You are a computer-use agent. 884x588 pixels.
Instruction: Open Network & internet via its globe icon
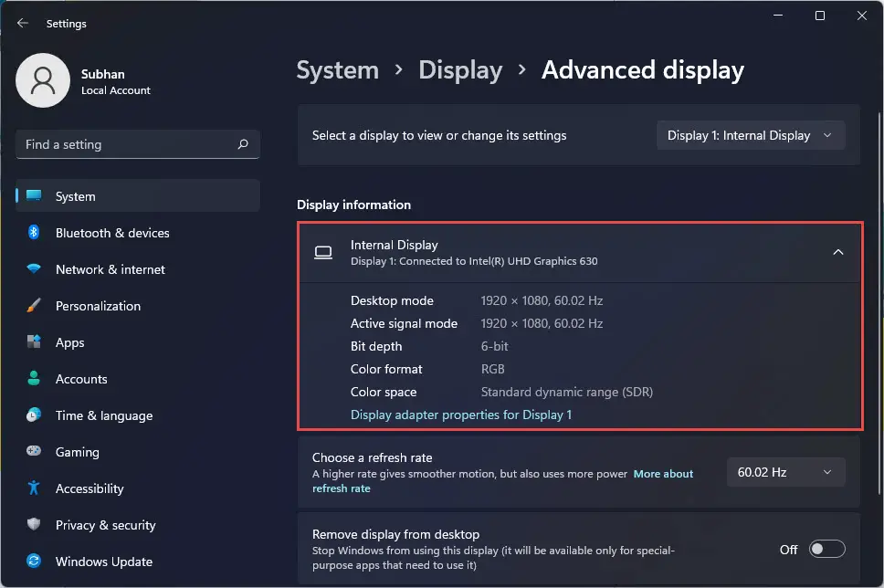[x=35, y=269]
